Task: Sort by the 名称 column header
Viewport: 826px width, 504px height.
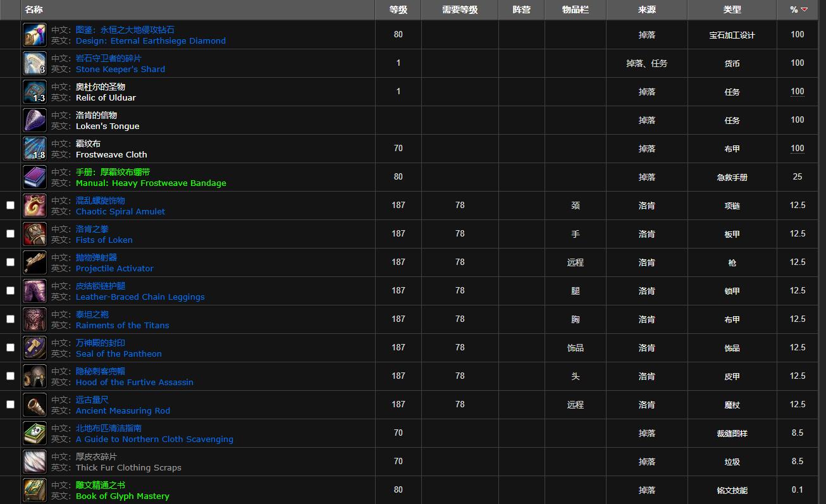Action: tap(198, 9)
